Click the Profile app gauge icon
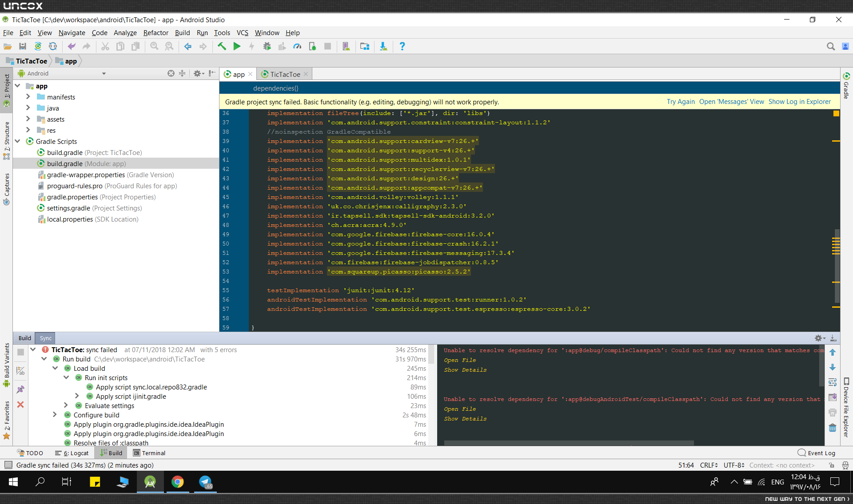 [297, 47]
